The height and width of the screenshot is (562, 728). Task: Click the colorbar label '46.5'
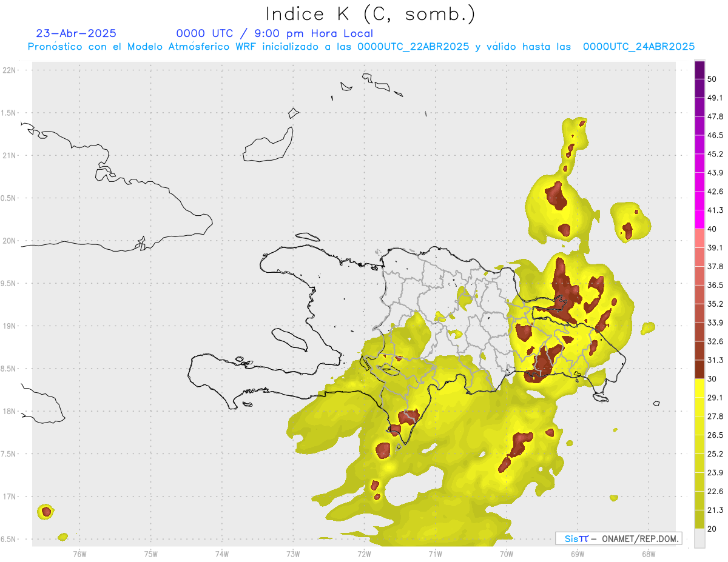715,135
